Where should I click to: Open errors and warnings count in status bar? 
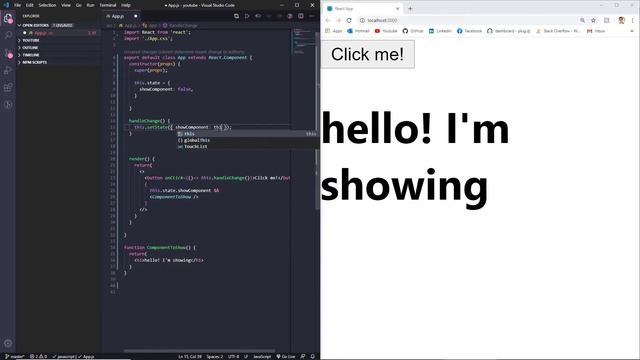[38, 356]
